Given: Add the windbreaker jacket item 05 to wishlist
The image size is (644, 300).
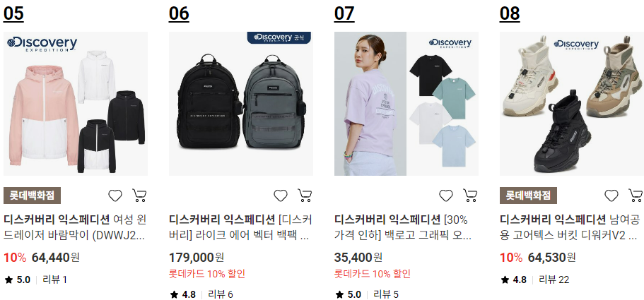Looking at the screenshot, I should point(115,196).
